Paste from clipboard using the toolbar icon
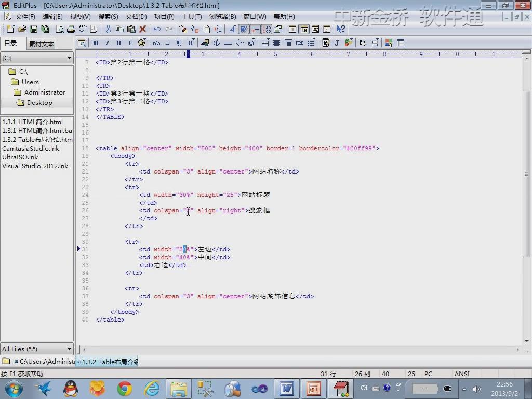Screen dimensions: 532x399 pos(131,29)
